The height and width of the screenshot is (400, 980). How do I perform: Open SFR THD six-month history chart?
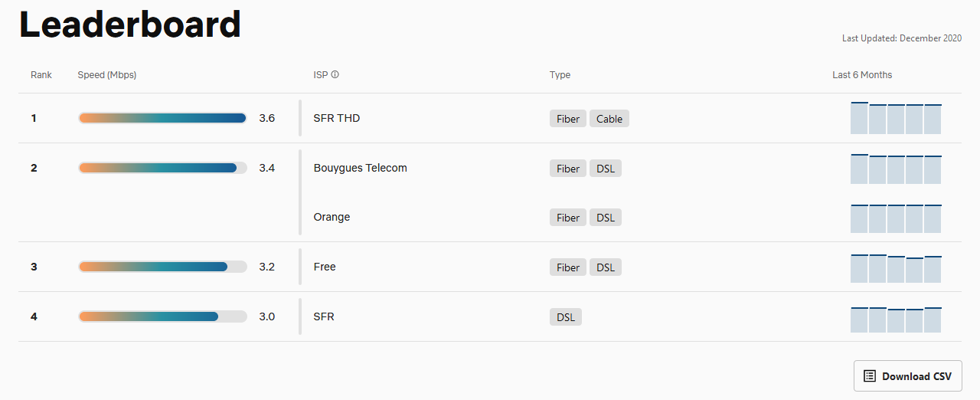(896, 118)
